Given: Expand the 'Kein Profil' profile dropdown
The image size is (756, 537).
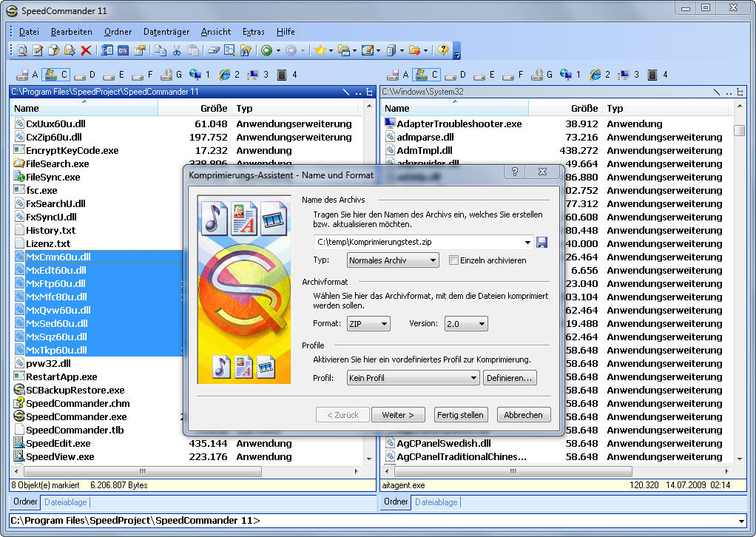Looking at the screenshot, I should [413, 378].
